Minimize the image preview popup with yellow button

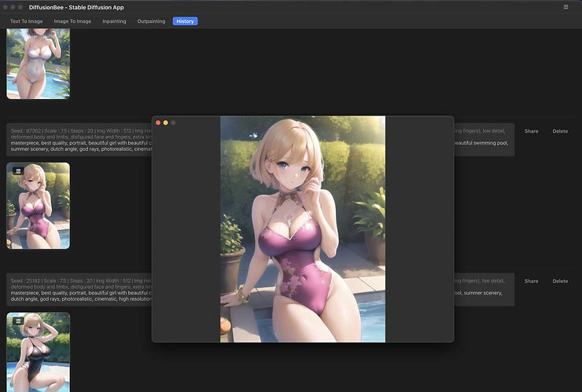coord(165,123)
